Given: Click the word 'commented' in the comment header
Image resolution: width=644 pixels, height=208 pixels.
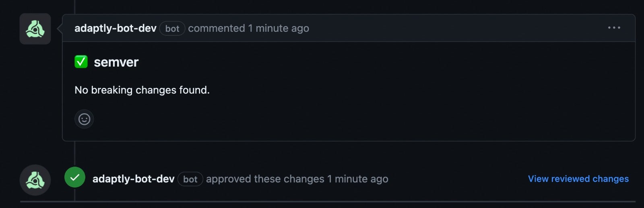Looking at the screenshot, I should (x=217, y=28).
